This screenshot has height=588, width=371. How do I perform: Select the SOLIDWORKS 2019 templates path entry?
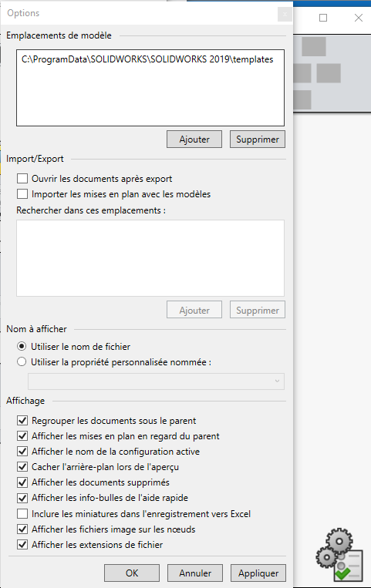(147, 59)
